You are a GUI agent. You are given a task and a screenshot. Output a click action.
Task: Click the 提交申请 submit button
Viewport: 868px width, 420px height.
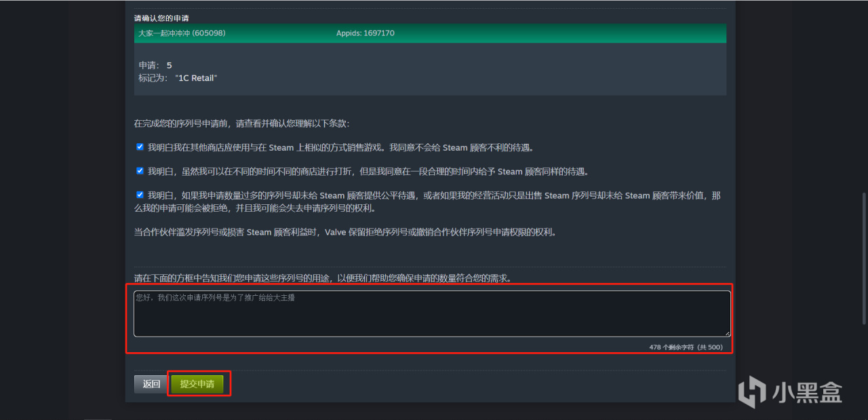197,384
